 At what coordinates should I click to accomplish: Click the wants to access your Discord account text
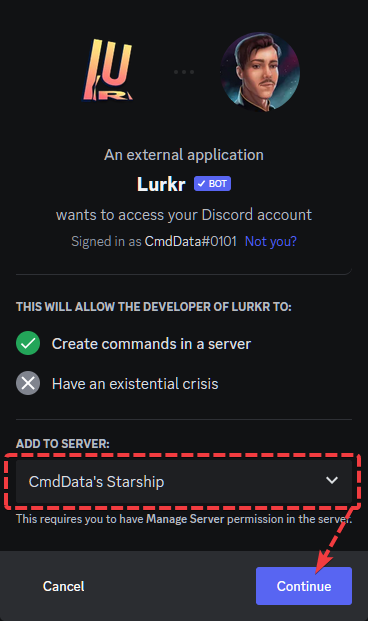pos(184,215)
